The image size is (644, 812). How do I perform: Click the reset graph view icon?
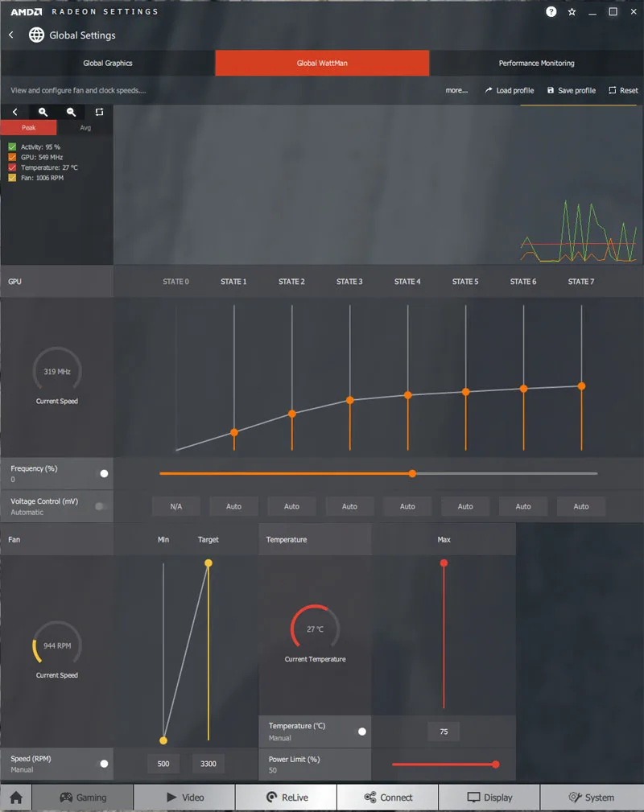pyautogui.click(x=99, y=112)
